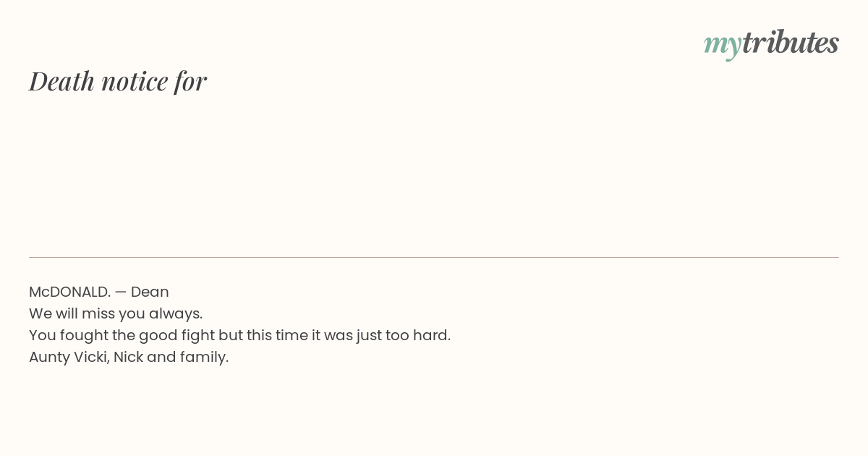This screenshot has width=868, height=456.
Task: Click the green 'my' in the logo
Action: [722, 46]
